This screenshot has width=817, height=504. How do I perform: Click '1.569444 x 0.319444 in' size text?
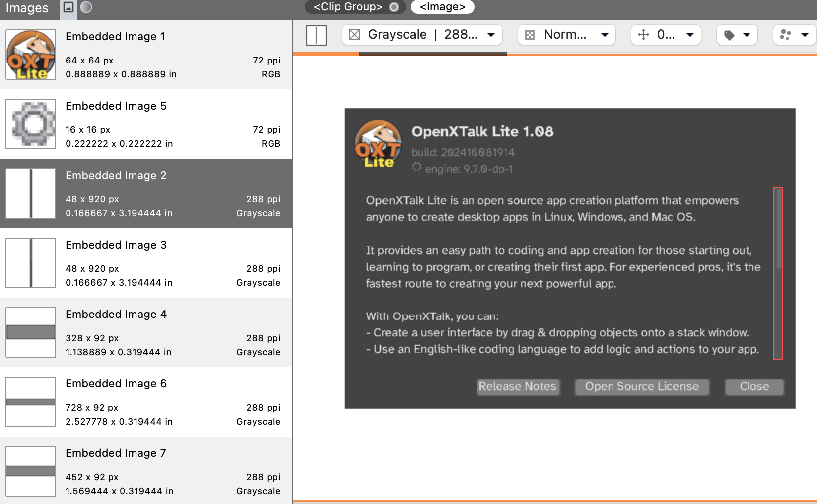click(120, 491)
